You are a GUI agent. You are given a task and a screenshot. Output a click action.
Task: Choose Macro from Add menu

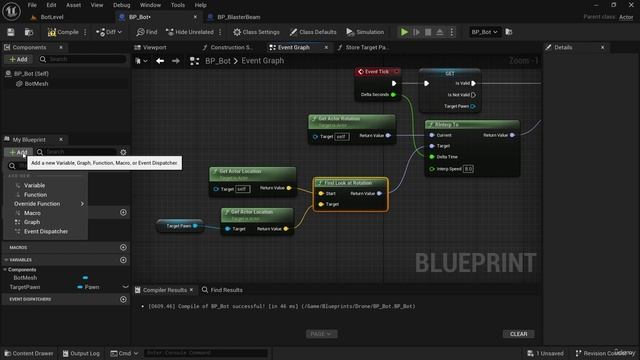32,213
